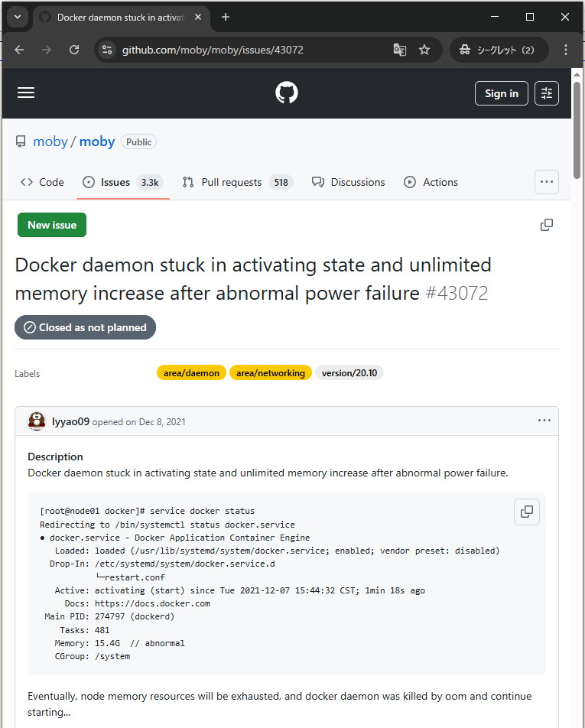
Task: Click the 'Main PID: 274797 (dockerd)' line
Action: [x=109, y=616]
